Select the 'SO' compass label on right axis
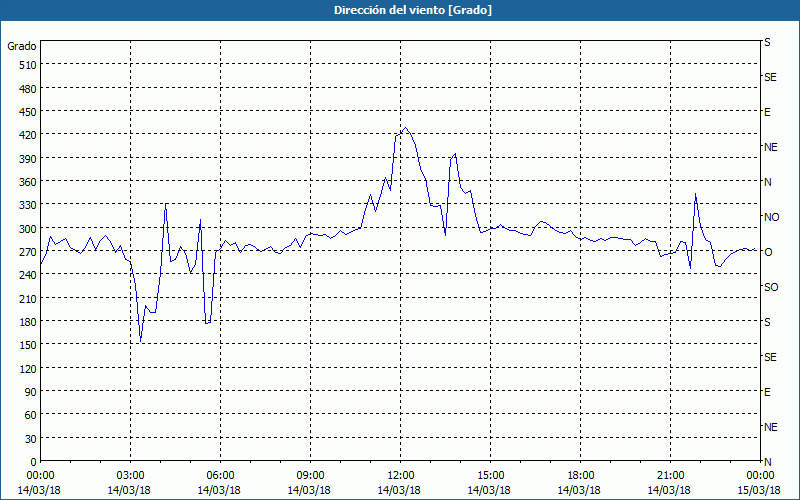800x500 pixels. (771, 287)
